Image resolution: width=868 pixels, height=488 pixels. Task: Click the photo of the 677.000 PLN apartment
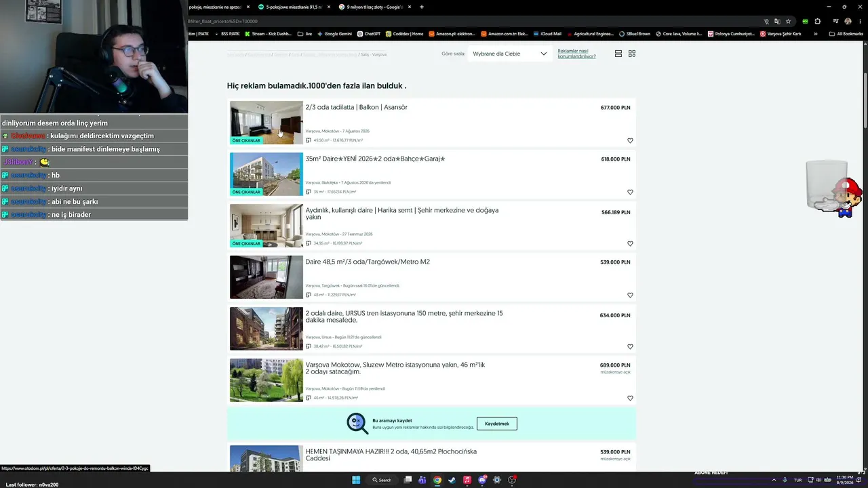267,123
